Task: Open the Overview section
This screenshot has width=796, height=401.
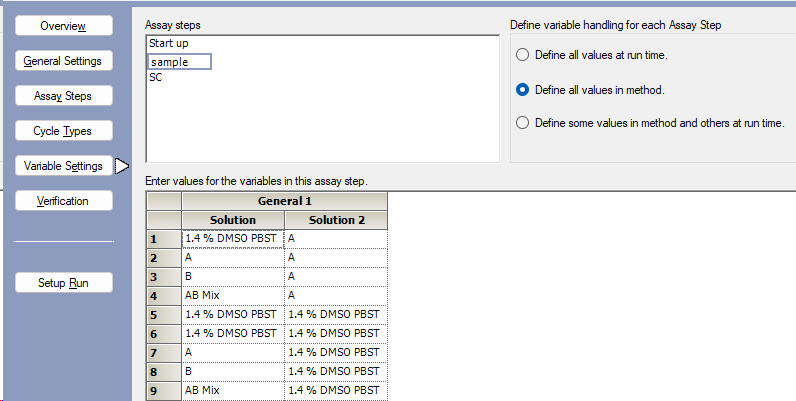Action: (62, 26)
